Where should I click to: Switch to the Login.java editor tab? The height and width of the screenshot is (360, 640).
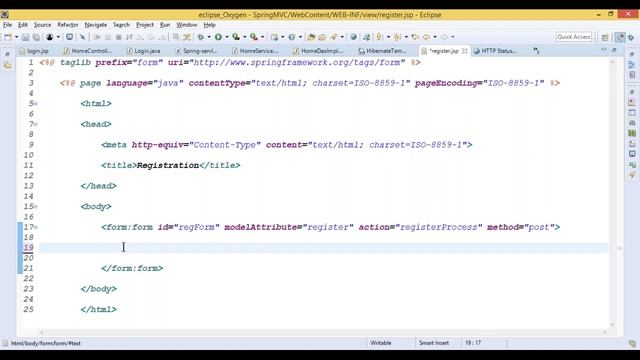(143, 51)
